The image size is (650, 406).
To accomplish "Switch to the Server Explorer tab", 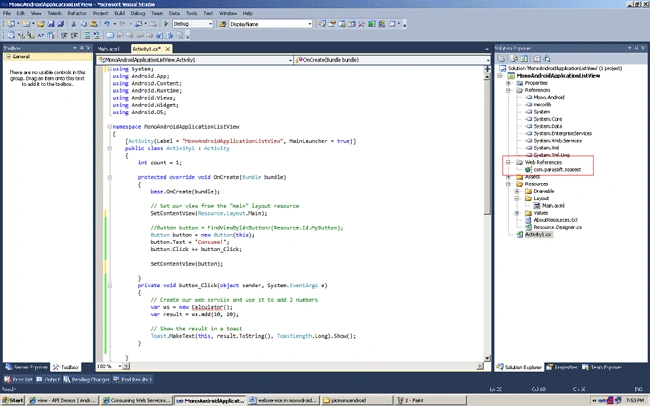I will (27, 367).
